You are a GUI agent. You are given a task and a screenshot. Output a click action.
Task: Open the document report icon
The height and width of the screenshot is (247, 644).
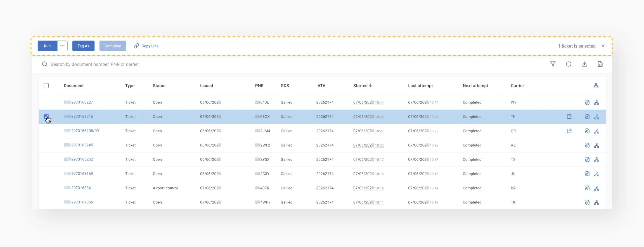point(600,64)
